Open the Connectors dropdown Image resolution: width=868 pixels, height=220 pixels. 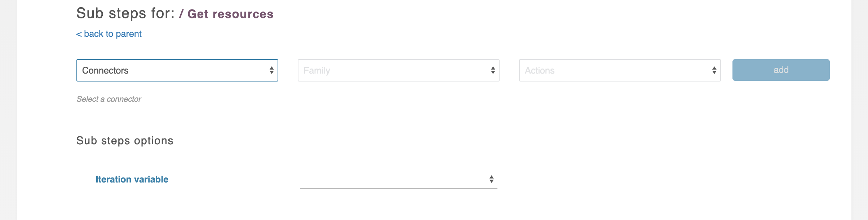click(177, 70)
